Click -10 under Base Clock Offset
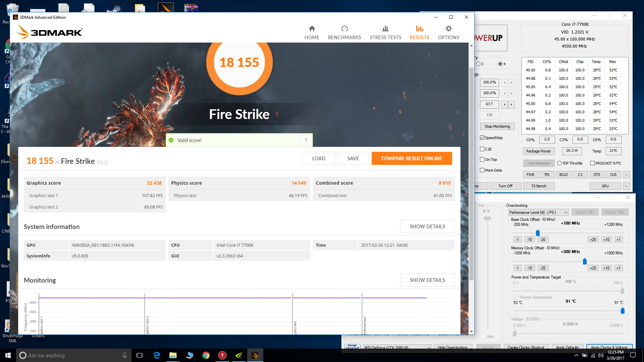The width and height of the screenshot is (644, 362). (x=529, y=239)
